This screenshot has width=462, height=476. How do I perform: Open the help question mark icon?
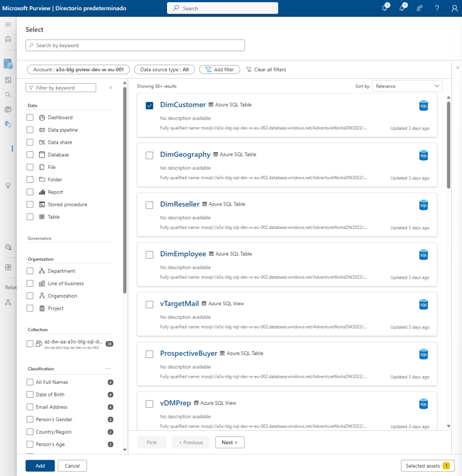(437, 8)
